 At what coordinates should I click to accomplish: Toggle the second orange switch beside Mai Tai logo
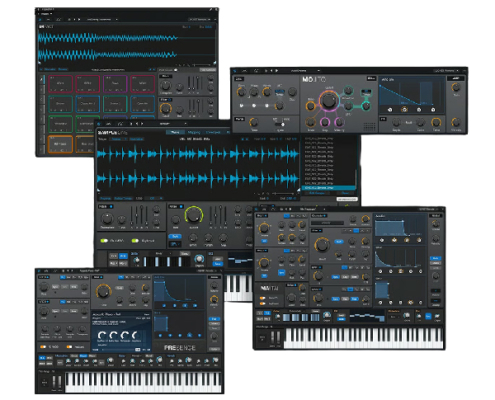pos(263,304)
